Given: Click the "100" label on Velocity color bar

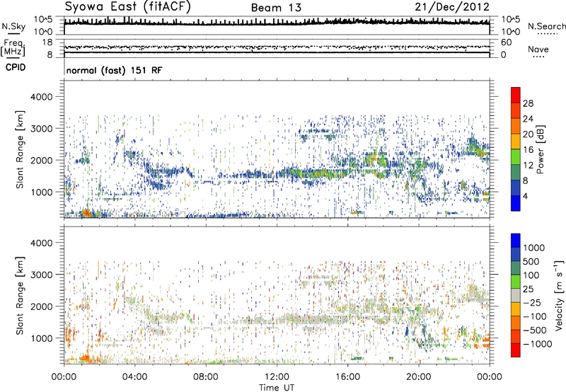Looking at the screenshot, I should (531, 275).
